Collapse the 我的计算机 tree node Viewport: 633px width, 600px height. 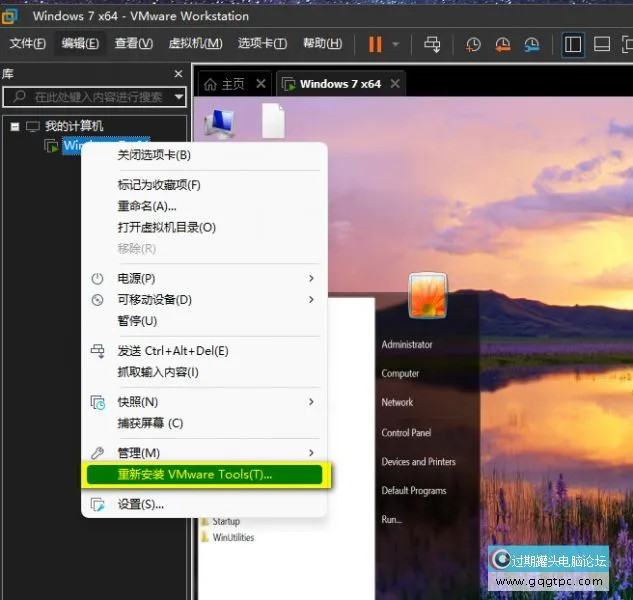(x=15, y=126)
